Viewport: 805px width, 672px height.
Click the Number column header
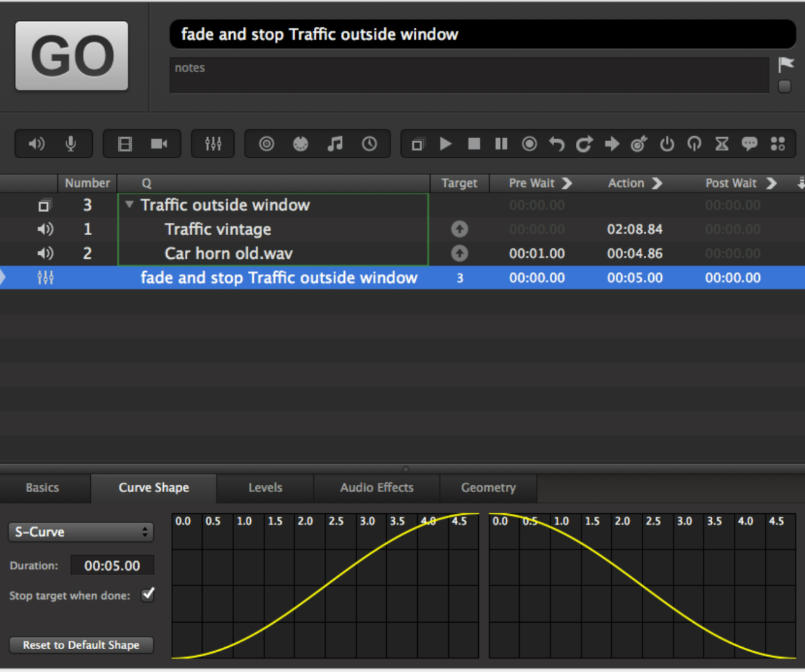(x=87, y=183)
